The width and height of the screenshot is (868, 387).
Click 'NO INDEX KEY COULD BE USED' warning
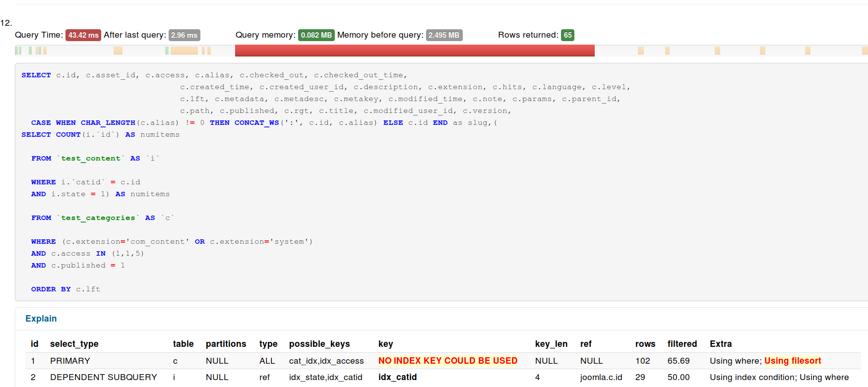[448, 361]
